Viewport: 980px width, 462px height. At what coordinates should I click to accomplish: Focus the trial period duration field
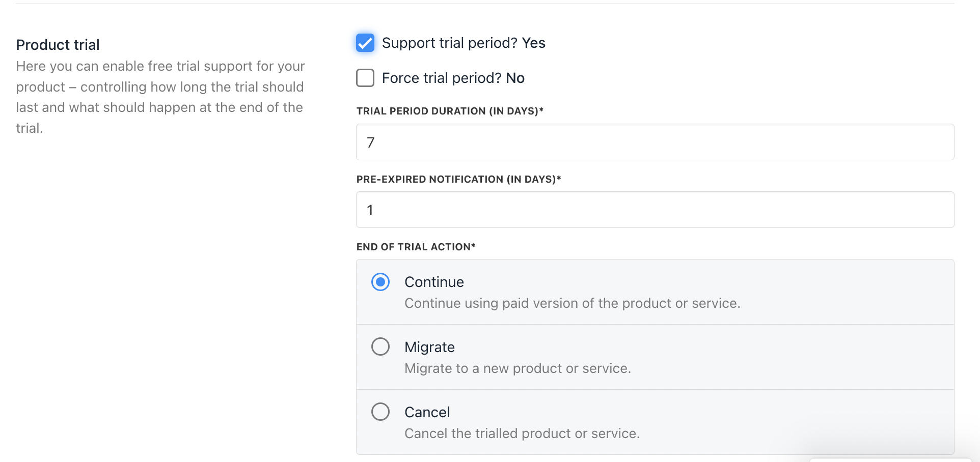coord(655,142)
